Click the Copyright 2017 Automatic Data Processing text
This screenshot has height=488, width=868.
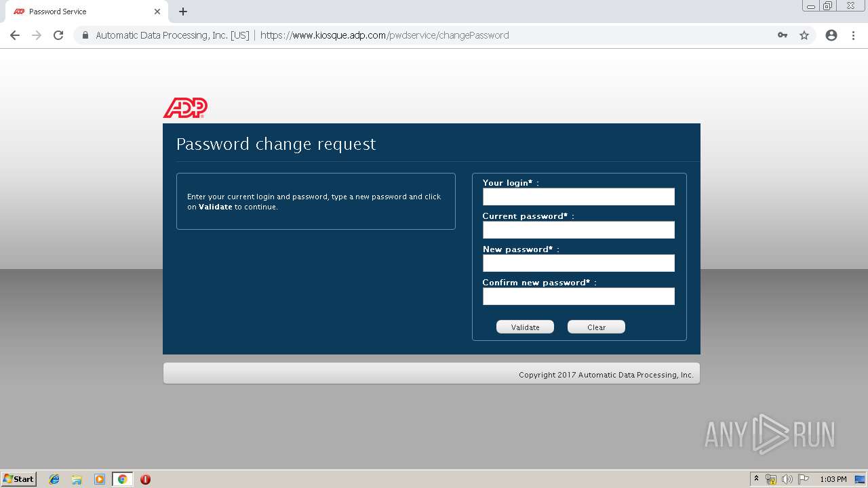[606, 375]
